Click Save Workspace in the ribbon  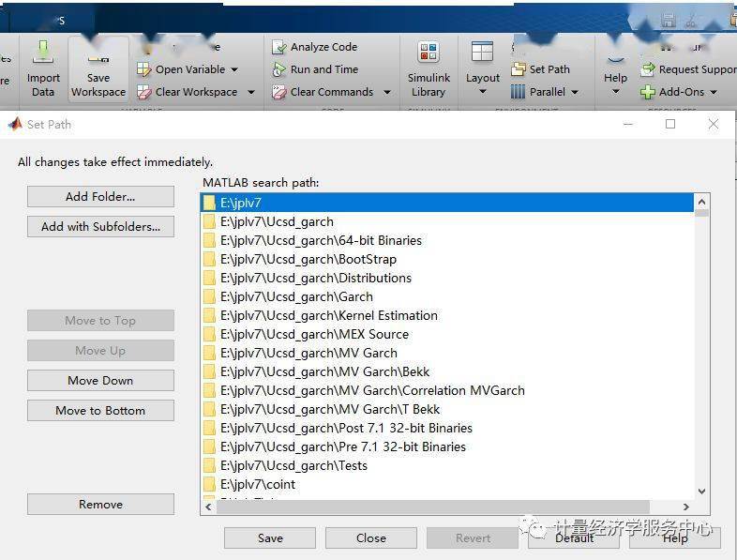coord(98,68)
